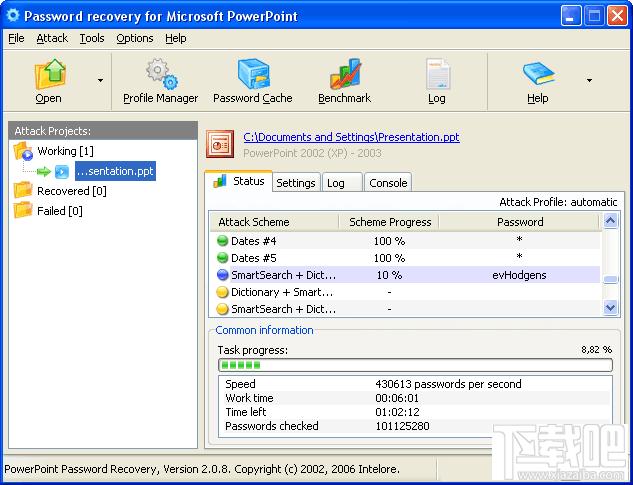Expand the Help button dropdown arrow
Screen dimensions: 633x485
(589, 80)
